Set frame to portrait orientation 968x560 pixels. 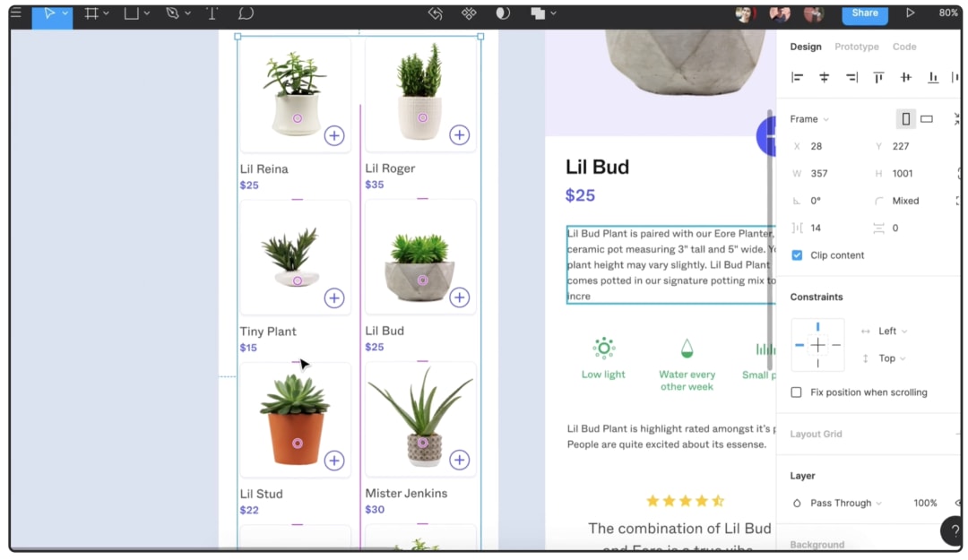(x=905, y=118)
